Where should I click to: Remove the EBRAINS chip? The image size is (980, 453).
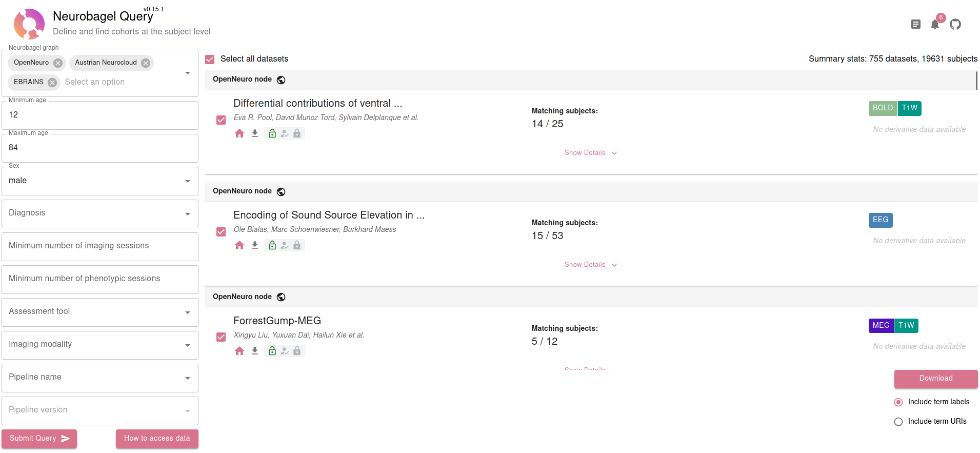pos(52,82)
